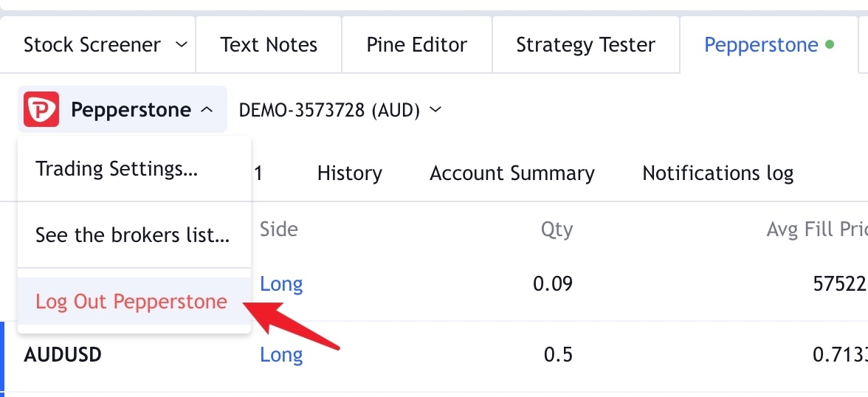Open Trading Settings from the menu
868x397 pixels.
pos(117,168)
